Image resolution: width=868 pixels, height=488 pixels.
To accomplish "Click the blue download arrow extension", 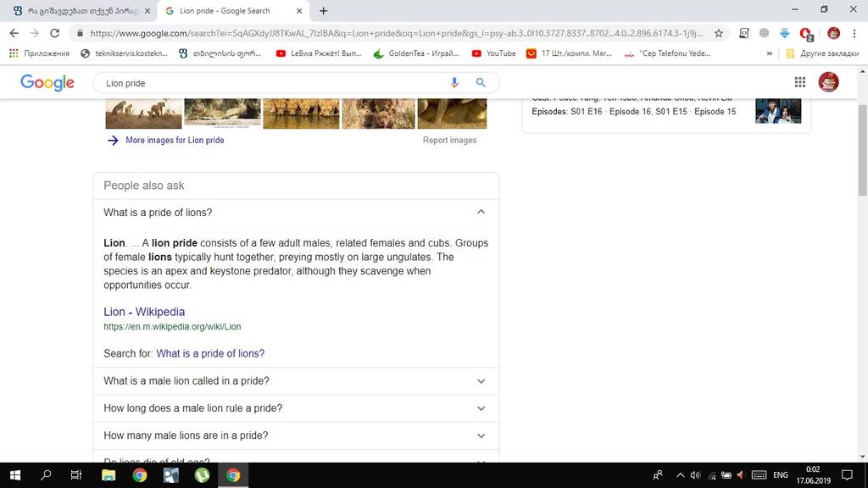I will [784, 33].
